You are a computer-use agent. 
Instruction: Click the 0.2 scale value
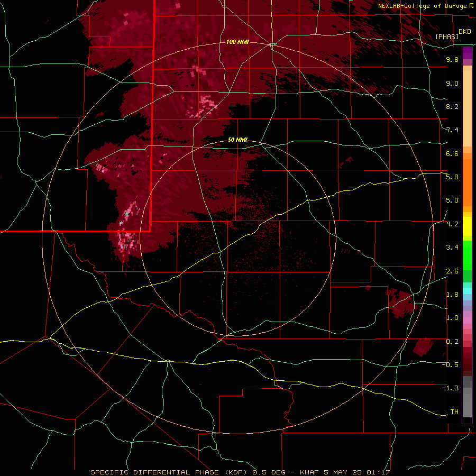tap(452, 342)
